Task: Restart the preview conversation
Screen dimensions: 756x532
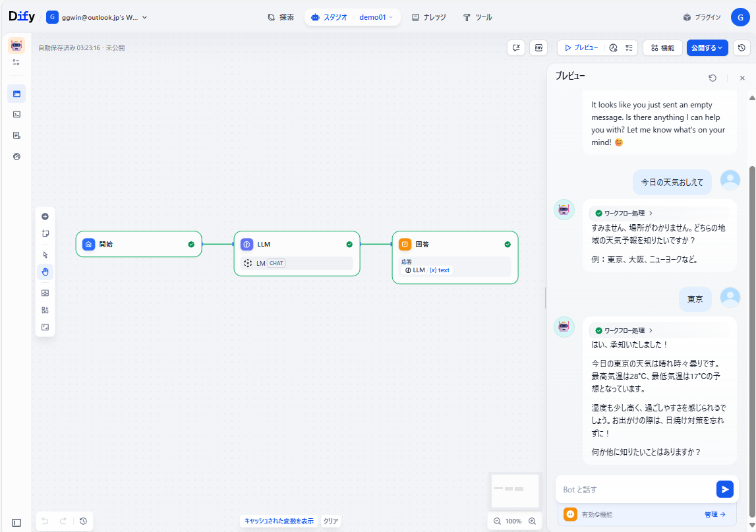Action: click(x=712, y=78)
